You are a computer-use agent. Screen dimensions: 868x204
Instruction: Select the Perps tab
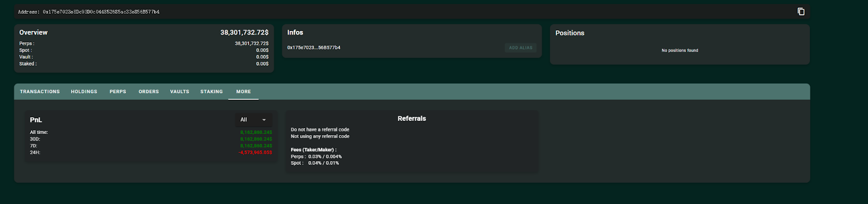point(118,92)
